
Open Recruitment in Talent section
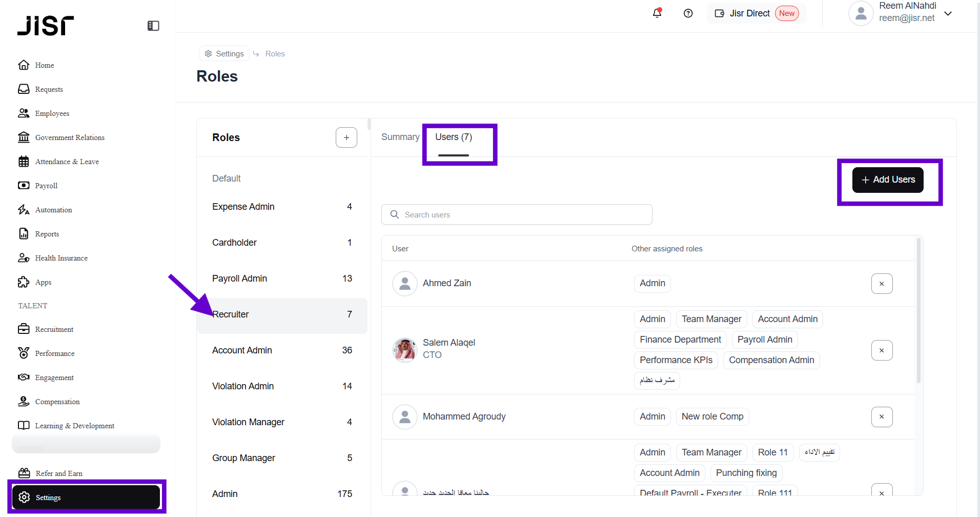point(54,329)
